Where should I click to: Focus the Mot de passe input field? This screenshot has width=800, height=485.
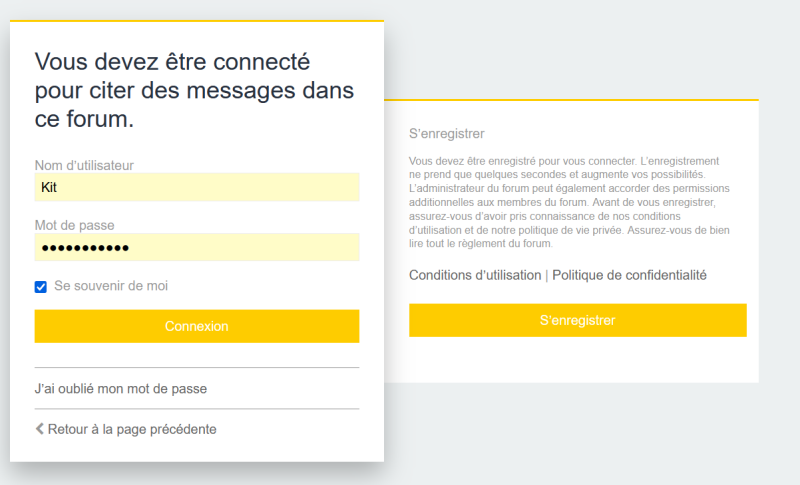click(x=197, y=248)
